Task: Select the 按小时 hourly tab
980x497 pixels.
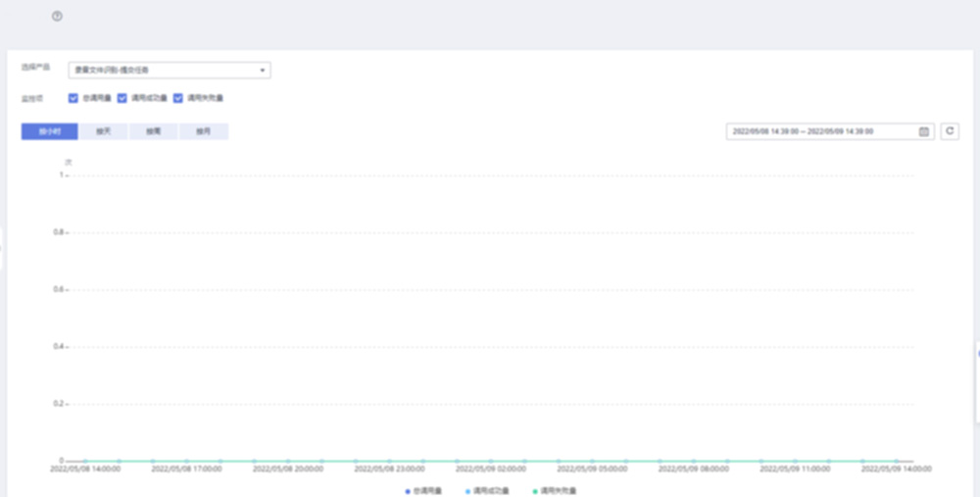Action: pyautogui.click(x=49, y=132)
